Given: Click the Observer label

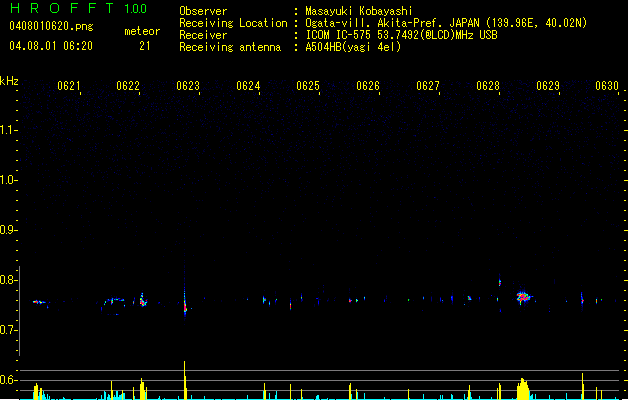Looking at the screenshot, I should tap(203, 11).
